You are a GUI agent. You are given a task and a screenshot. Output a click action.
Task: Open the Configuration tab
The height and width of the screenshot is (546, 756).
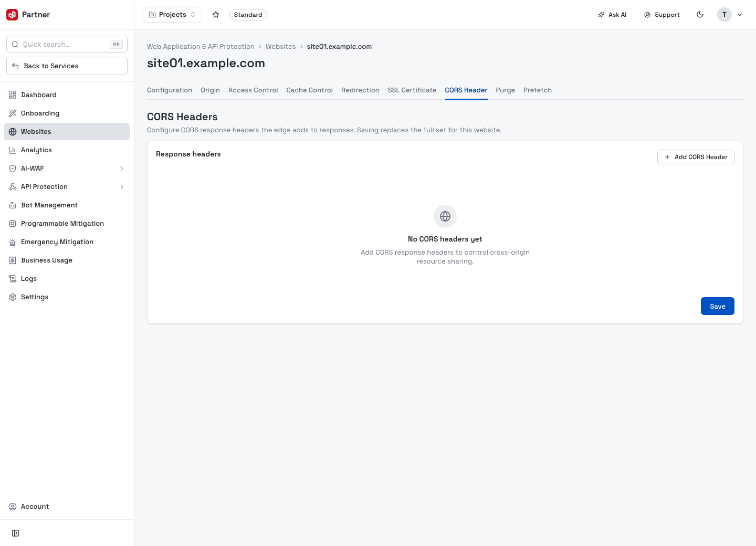click(170, 90)
